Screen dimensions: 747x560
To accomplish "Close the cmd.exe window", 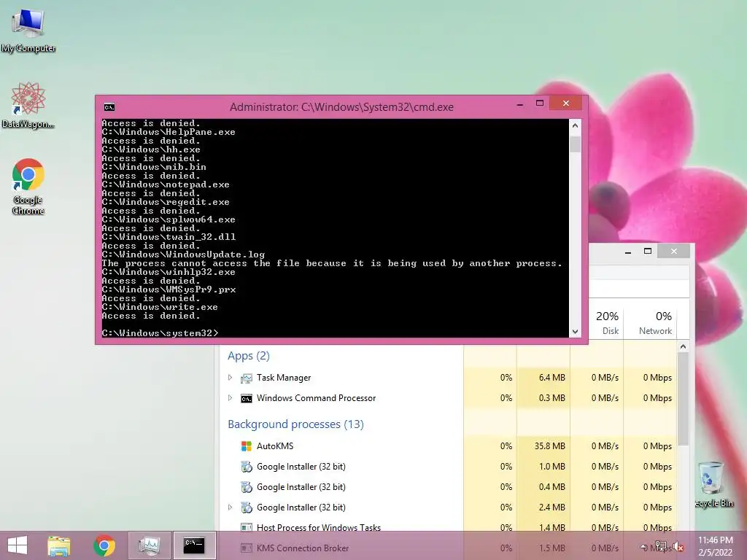I will click(565, 104).
